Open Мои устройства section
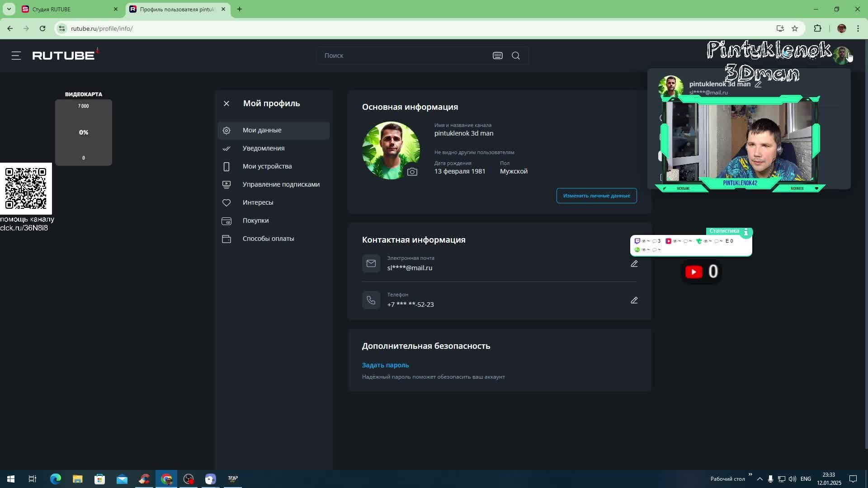 (267, 166)
